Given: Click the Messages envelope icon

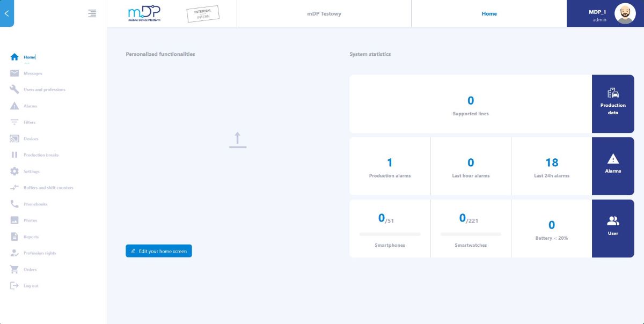Looking at the screenshot, I should (x=14, y=73).
